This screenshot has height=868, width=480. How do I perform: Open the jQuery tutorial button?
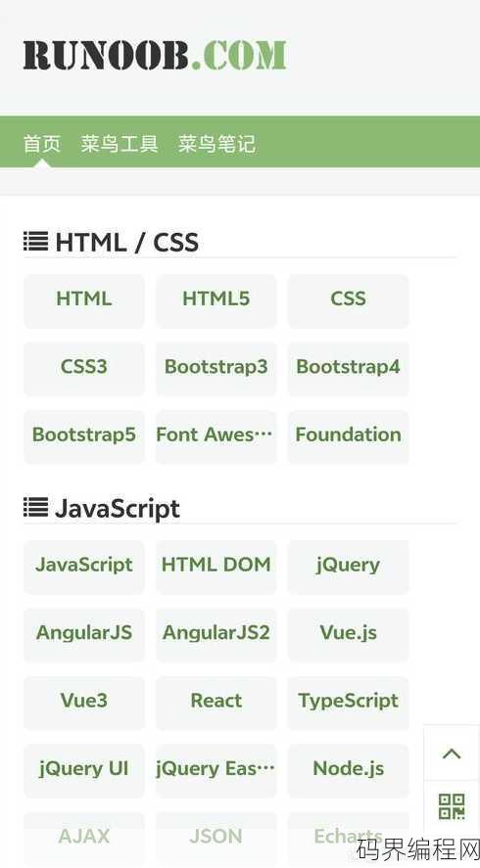tap(348, 567)
